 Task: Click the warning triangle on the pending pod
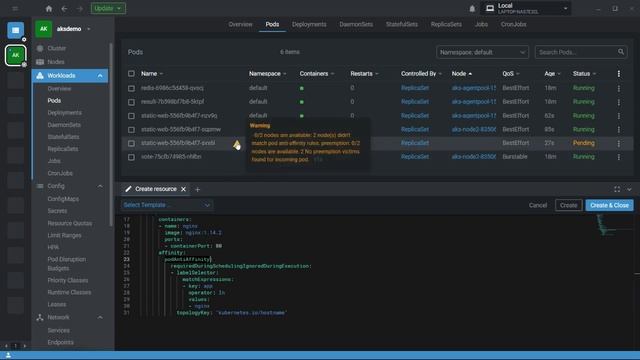point(237,144)
